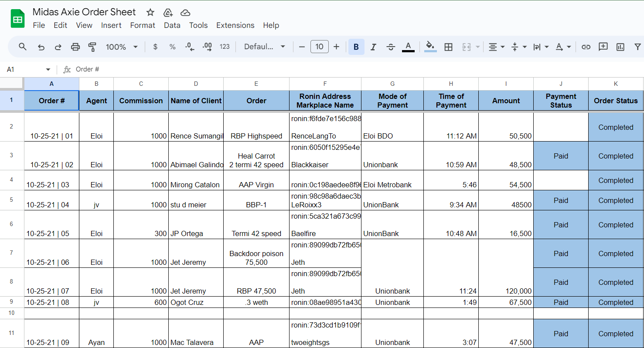Open the Data menu
Image resolution: width=644 pixels, height=348 pixels.
172,25
